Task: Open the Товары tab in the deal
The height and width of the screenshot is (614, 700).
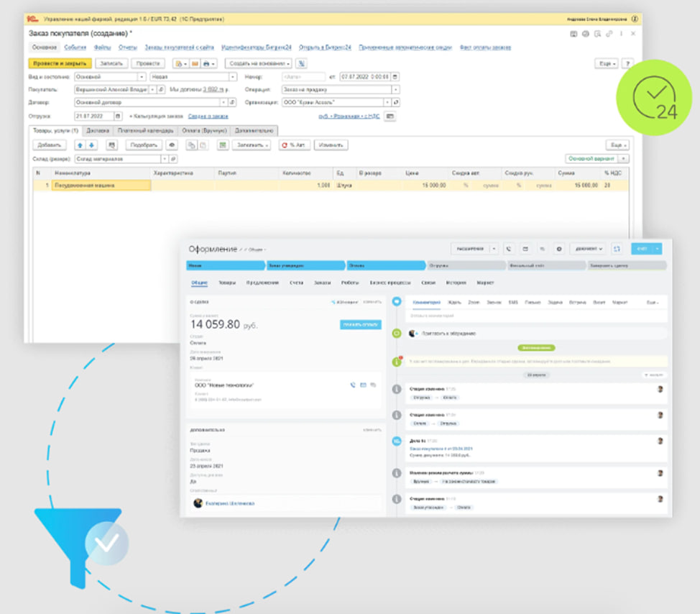Action: (227, 283)
